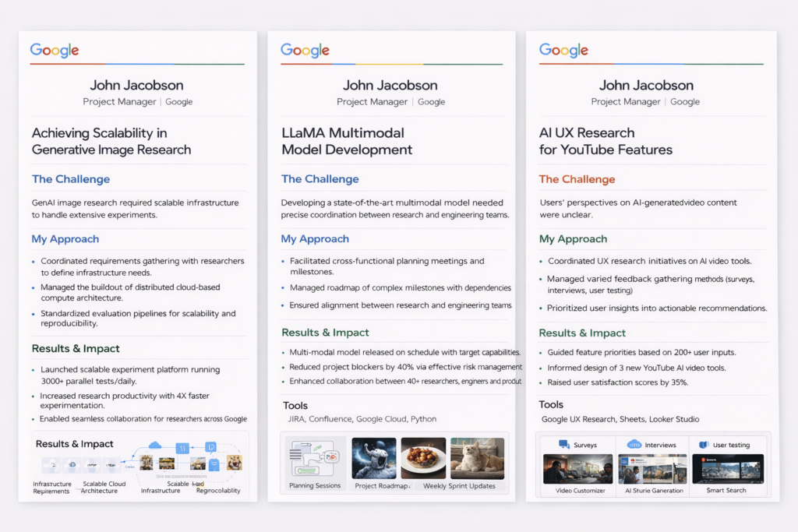Click the Interviews blue cloud icon
Image resolution: width=798 pixels, height=532 pixels.
634,445
